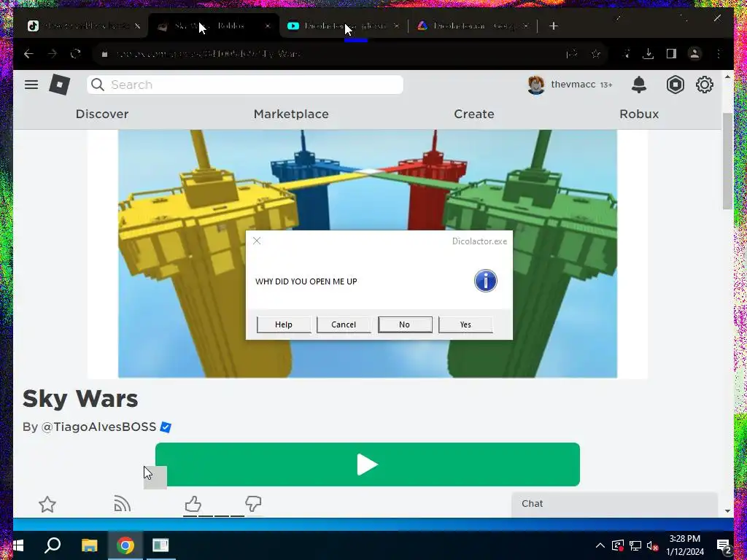Click the blue info icon in dialog
Screen dimensions: 747x560
point(485,281)
